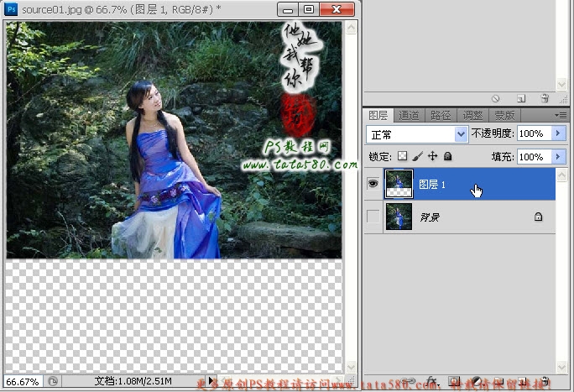This screenshot has height=392, width=574.
Task: Show the 背景 layer visibility box
Action: [373, 217]
